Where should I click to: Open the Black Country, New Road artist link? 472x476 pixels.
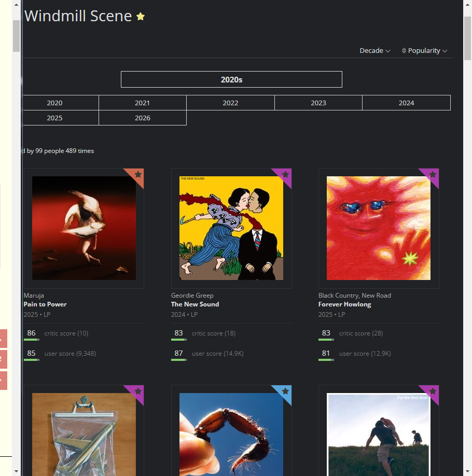click(x=354, y=296)
